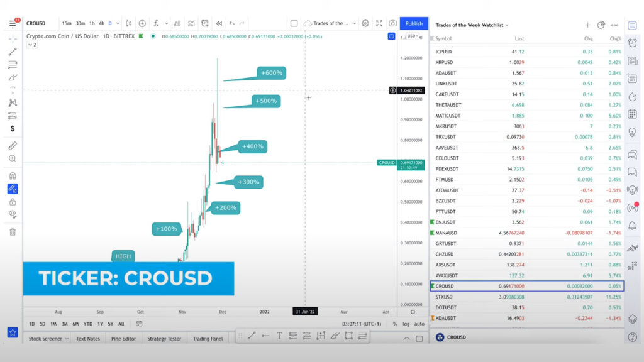This screenshot has width=644, height=362.
Task: Click the compare or add symbol icon
Action: 142,23
